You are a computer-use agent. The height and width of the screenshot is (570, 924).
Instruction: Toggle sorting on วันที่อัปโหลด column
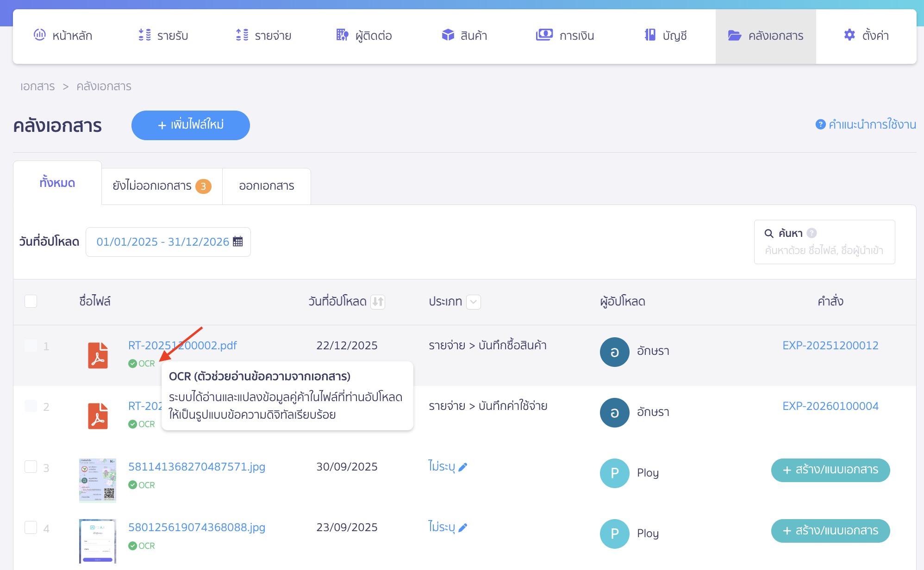pos(377,302)
